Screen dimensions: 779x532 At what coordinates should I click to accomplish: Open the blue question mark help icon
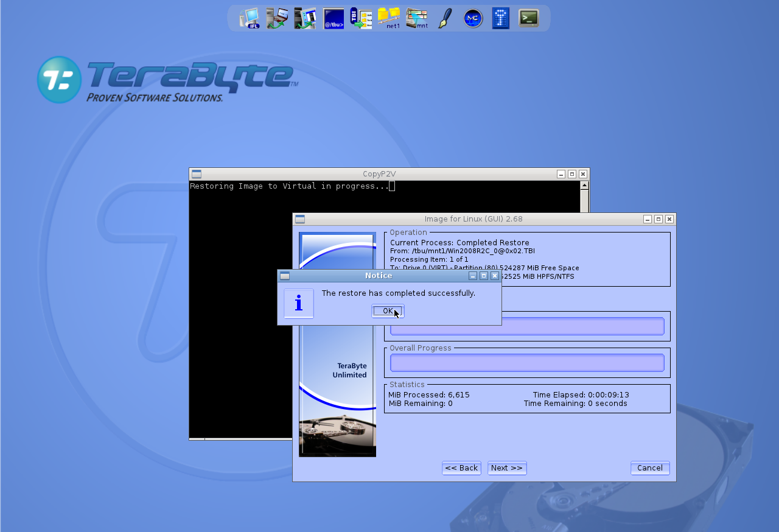[501, 18]
